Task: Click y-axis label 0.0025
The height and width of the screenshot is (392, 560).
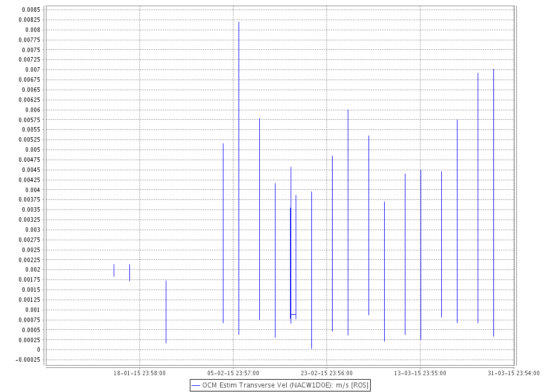Action: click(x=31, y=250)
